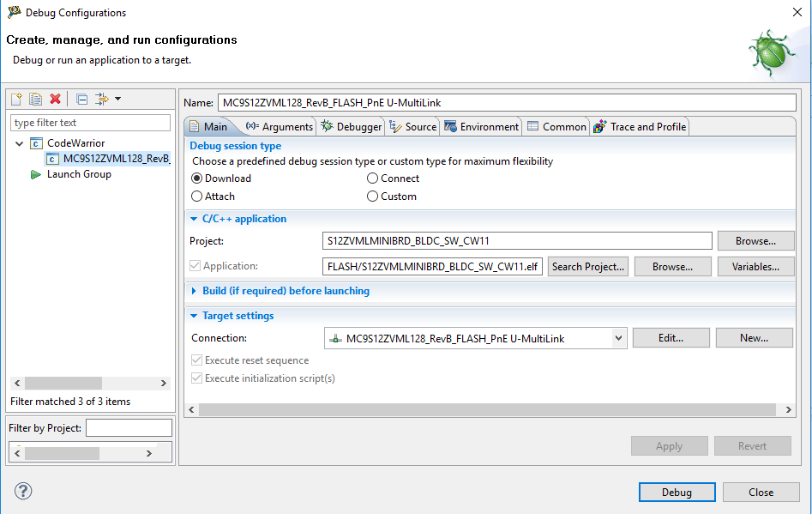The width and height of the screenshot is (812, 514).
Task: Select the Custom session type option
Action: [x=373, y=197]
